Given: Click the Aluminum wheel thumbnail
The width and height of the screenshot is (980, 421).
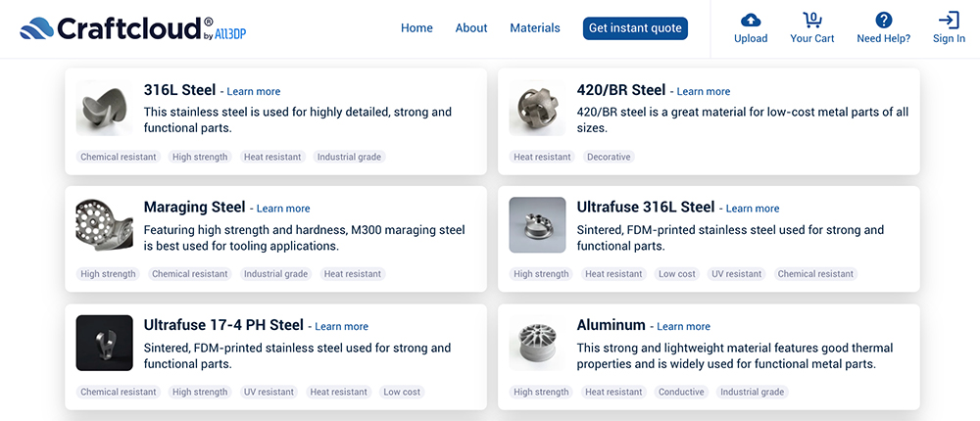Looking at the screenshot, I should [537, 343].
